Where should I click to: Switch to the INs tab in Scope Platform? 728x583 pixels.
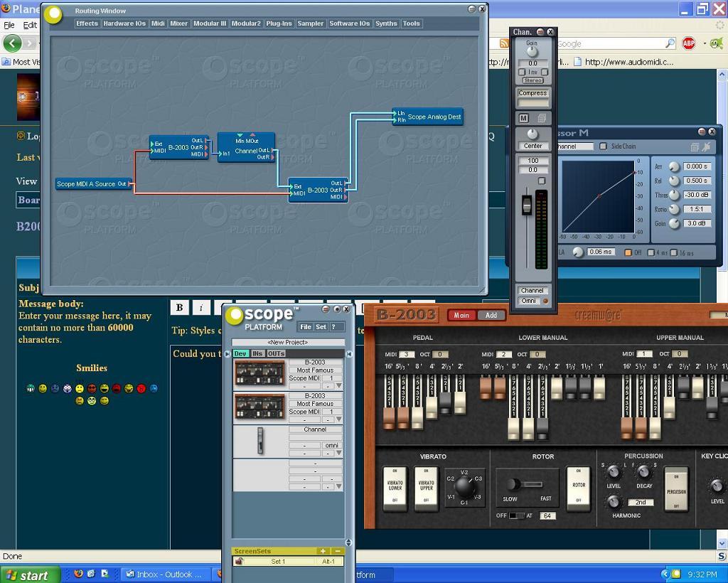tap(257, 353)
